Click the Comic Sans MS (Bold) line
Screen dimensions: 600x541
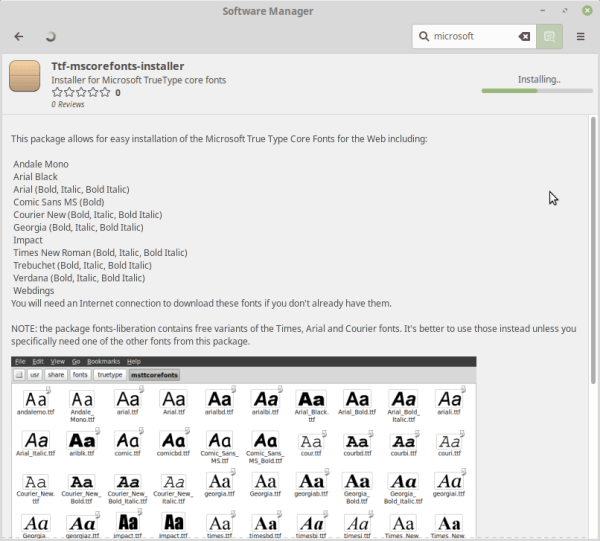(59, 202)
